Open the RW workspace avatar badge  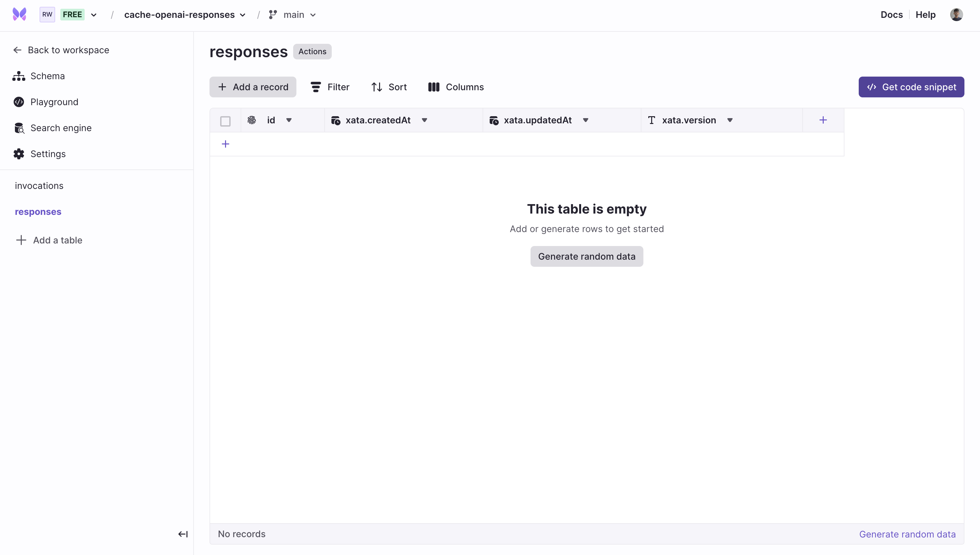click(47, 15)
